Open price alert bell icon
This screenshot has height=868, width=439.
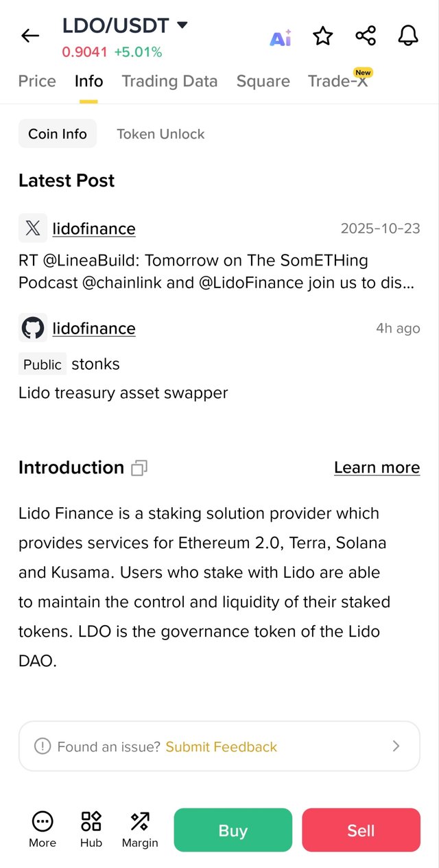click(408, 36)
